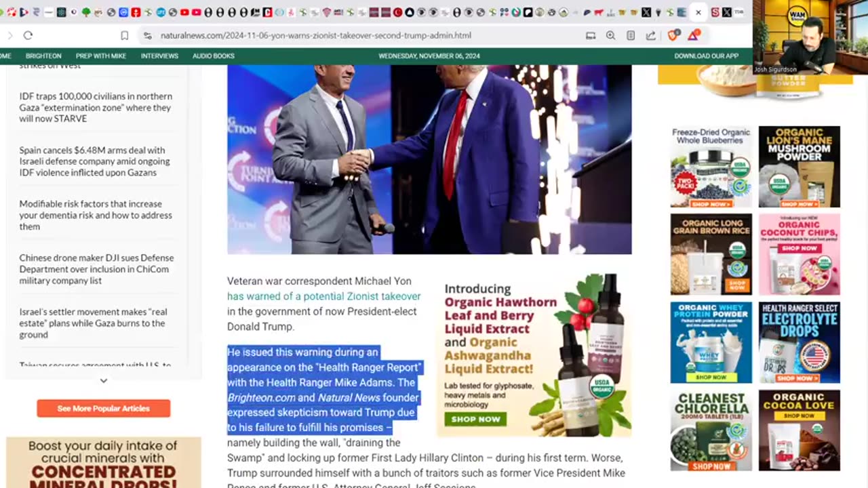Open the dementia risk factors article
Viewport: 868px width, 488px height.
tap(96, 215)
